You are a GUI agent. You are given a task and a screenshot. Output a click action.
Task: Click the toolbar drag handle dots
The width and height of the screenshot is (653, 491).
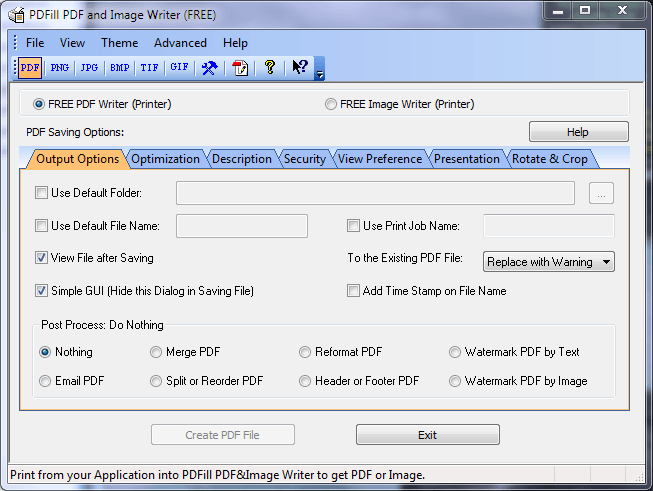(15, 68)
